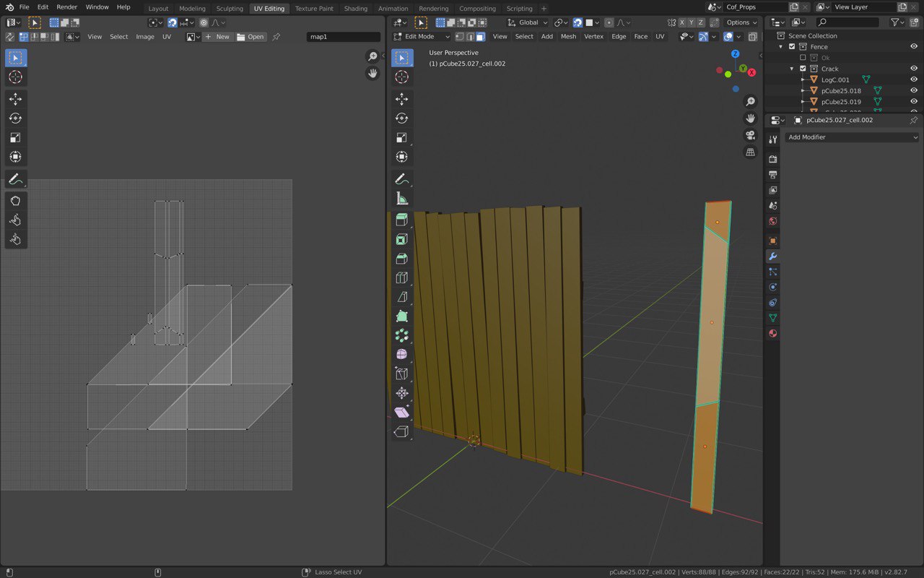Image resolution: width=924 pixels, height=578 pixels.
Task: Select the Edge Slide tool
Action: [x=402, y=374]
